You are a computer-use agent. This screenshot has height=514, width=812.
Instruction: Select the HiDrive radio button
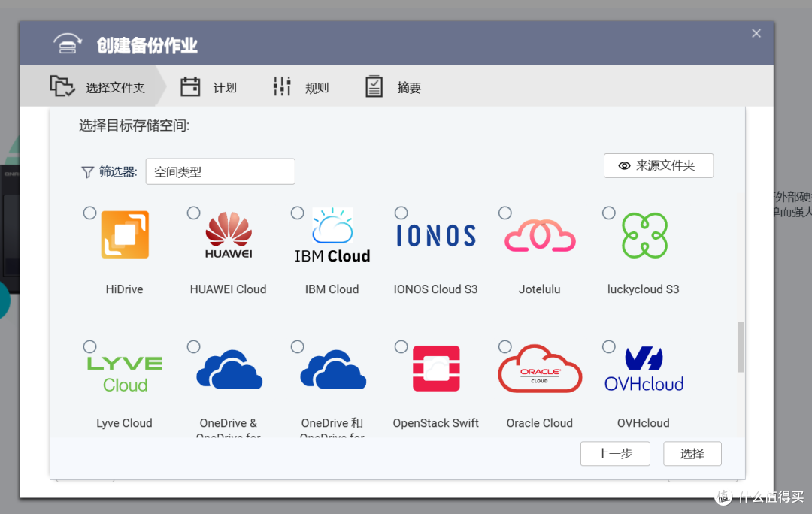[89, 213]
